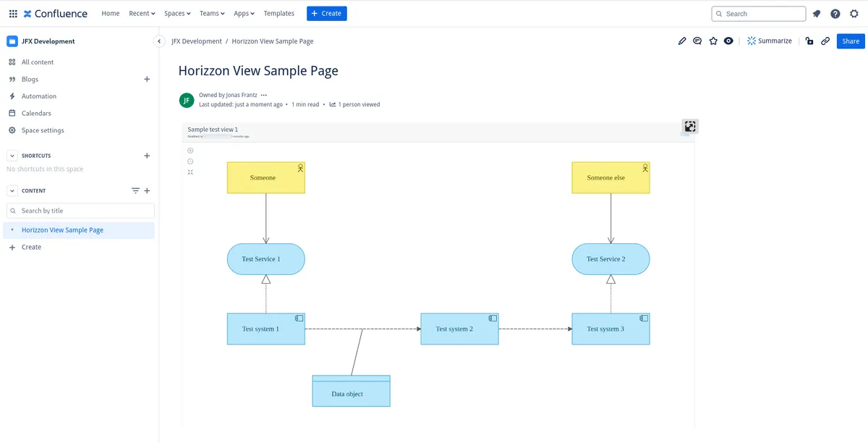
Task: Select the Someone actor box
Action: tap(266, 177)
